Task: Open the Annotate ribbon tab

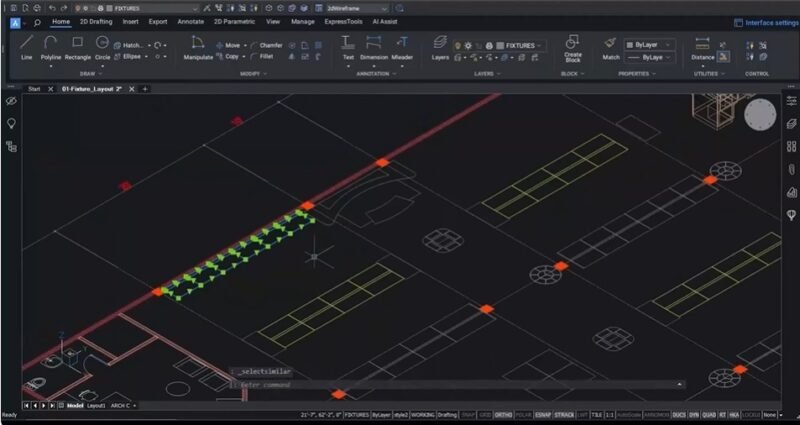Action: [x=190, y=22]
